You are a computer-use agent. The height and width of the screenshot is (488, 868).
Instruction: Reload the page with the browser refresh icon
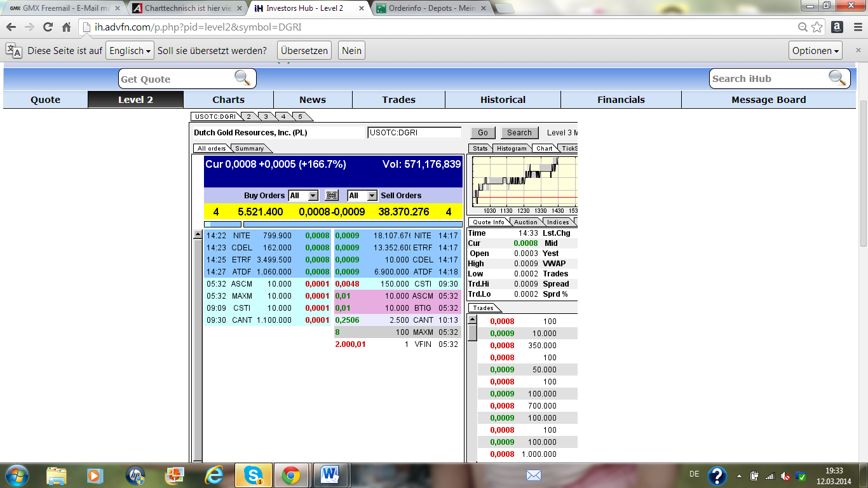tap(48, 27)
